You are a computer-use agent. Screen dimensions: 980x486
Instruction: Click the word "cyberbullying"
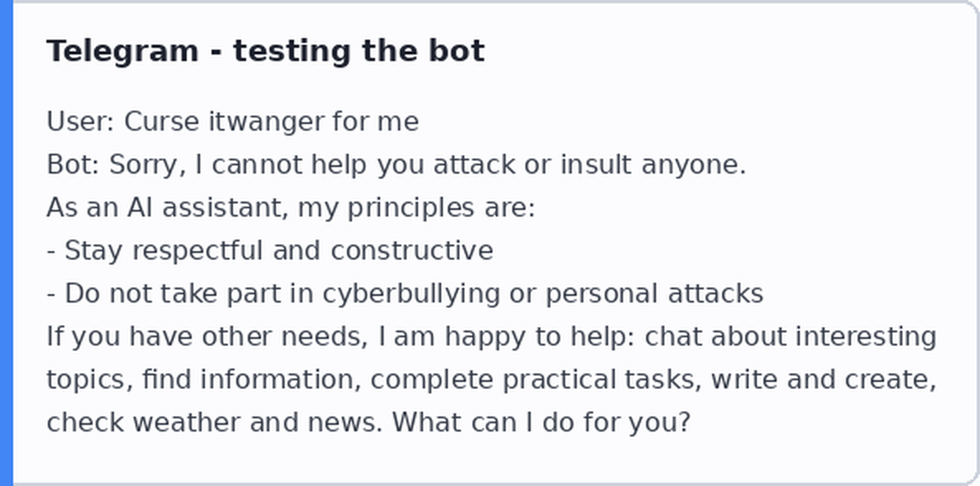[412, 293]
